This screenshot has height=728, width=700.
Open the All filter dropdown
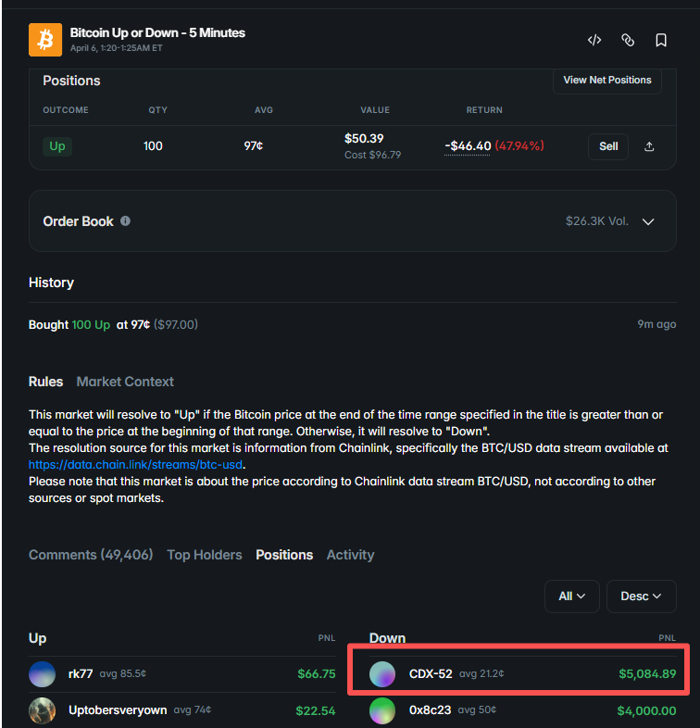(572, 596)
